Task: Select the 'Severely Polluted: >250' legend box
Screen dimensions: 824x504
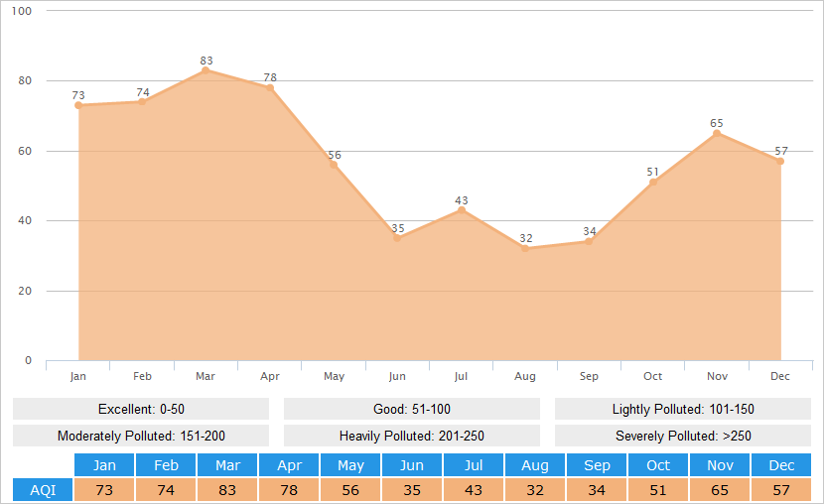Action: tap(683, 436)
